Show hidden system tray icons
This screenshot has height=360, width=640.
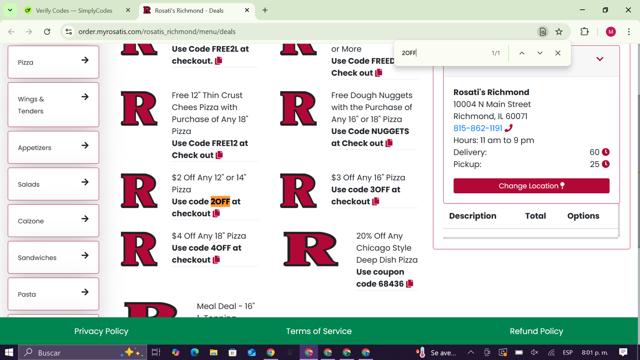[471, 352]
